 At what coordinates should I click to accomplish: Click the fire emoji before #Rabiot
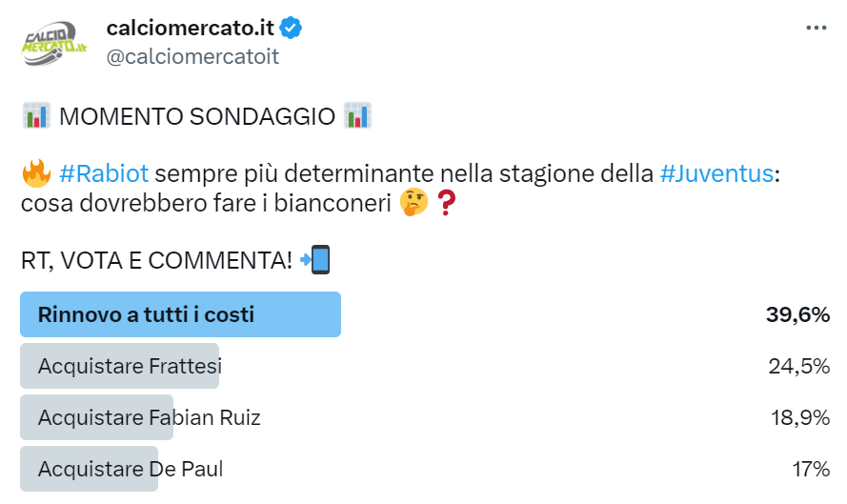(x=35, y=174)
